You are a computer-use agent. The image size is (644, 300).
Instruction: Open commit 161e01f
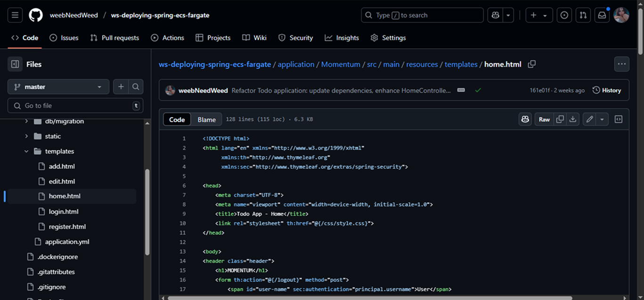tap(540, 90)
